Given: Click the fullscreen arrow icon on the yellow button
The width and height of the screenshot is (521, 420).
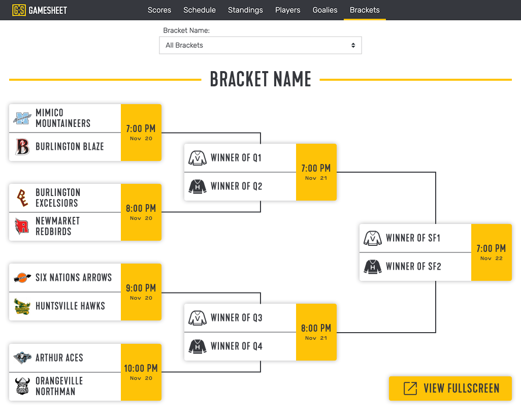Looking at the screenshot, I should pos(410,388).
